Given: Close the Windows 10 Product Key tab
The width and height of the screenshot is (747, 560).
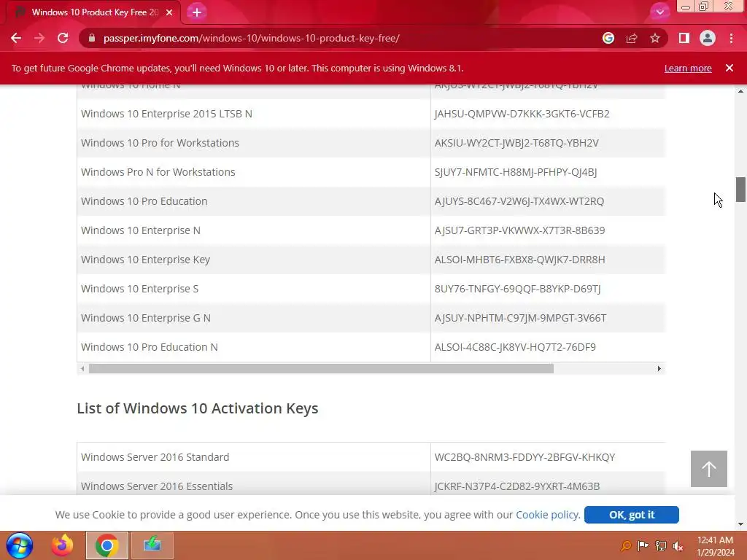Looking at the screenshot, I should [169, 12].
